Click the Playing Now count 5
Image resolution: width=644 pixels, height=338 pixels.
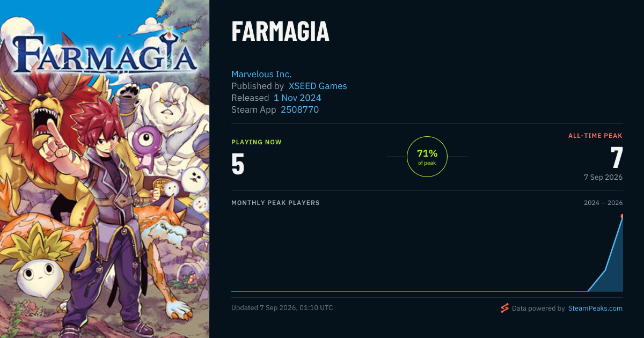(x=238, y=164)
